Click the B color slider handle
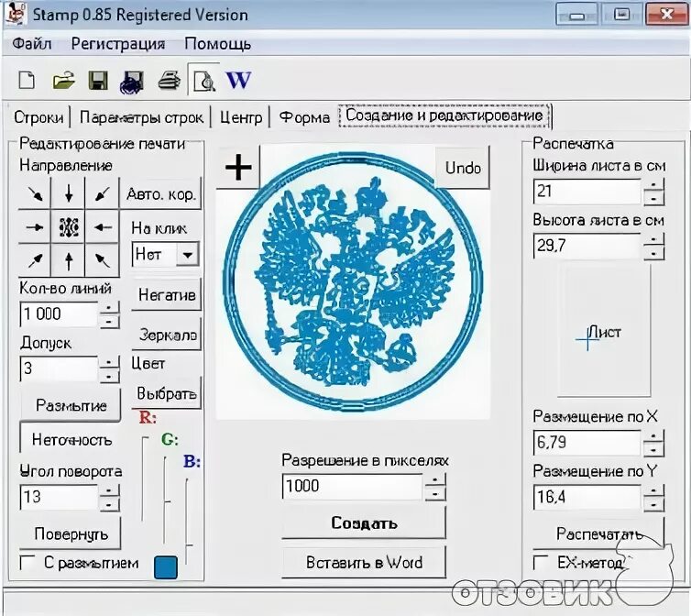The height and width of the screenshot is (616, 691). point(189,546)
